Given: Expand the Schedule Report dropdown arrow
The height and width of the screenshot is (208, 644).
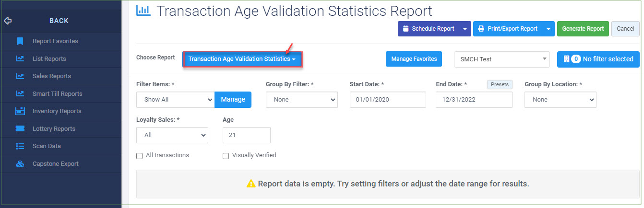Looking at the screenshot, I should pyautogui.click(x=465, y=29).
